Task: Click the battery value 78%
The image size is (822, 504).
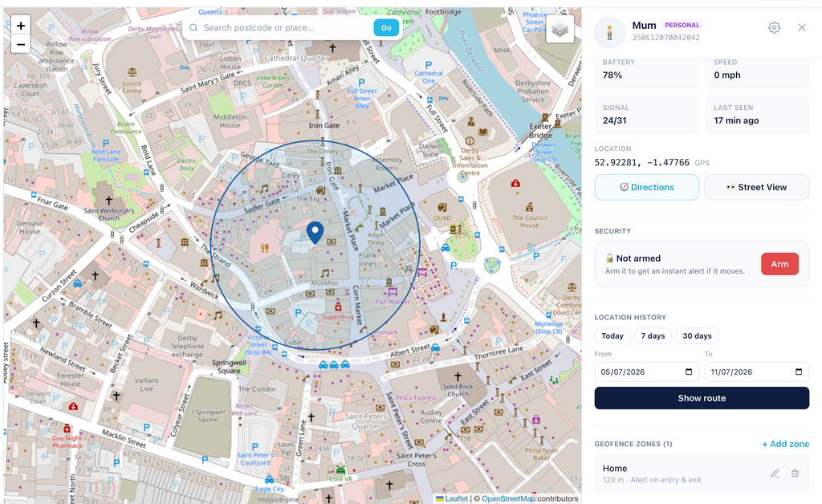Action: (612, 75)
